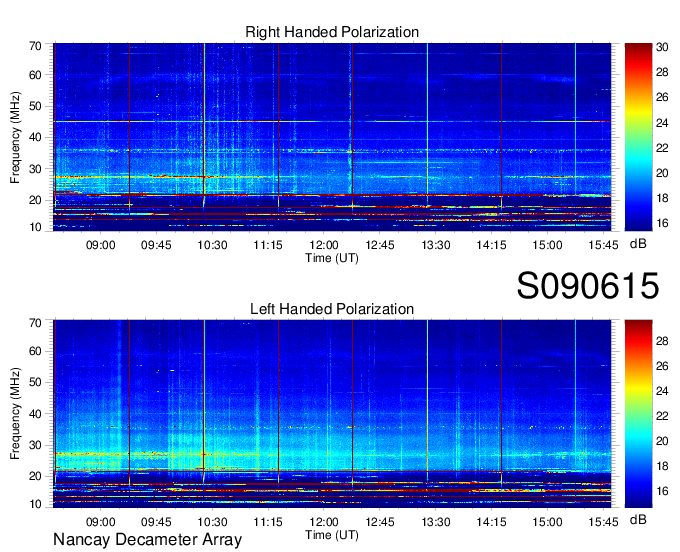Click the dB unit label of Right Handed plot

click(x=638, y=244)
